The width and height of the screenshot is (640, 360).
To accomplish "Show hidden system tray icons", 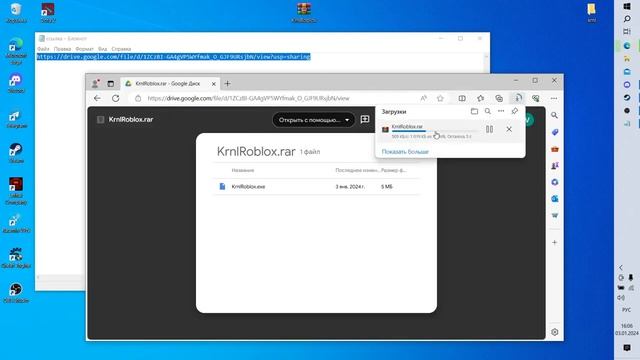I will 621,268.
